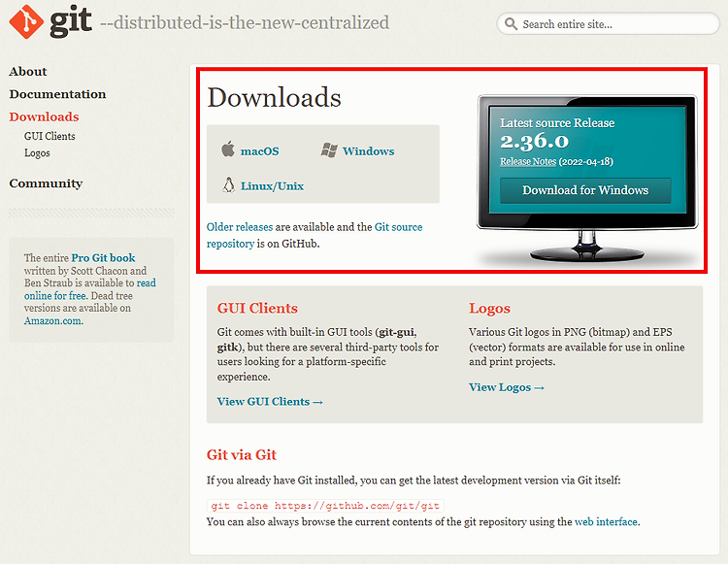The height and width of the screenshot is (564, 728).
Task: Open the Pro Git book link
Action: coord(103,257)
